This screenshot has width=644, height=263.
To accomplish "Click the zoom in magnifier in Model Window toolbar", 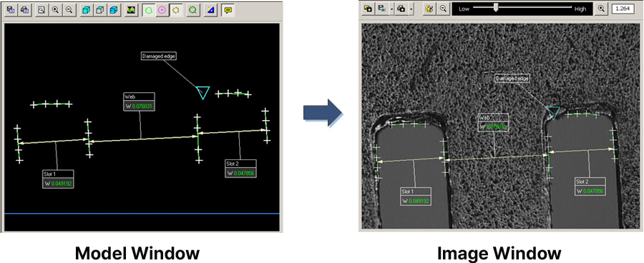I will tap(55, 11).
